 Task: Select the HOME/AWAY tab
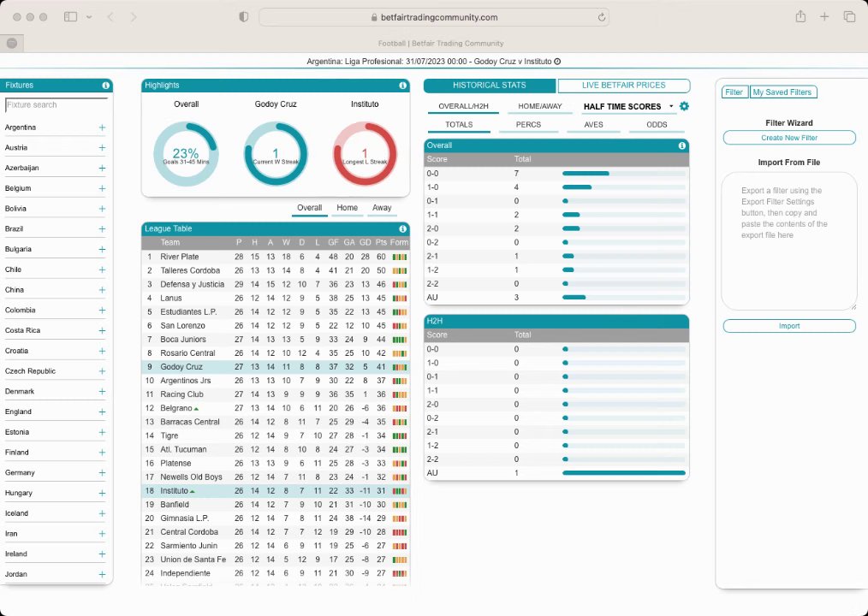pyautogui.click(x=540, y=106)
